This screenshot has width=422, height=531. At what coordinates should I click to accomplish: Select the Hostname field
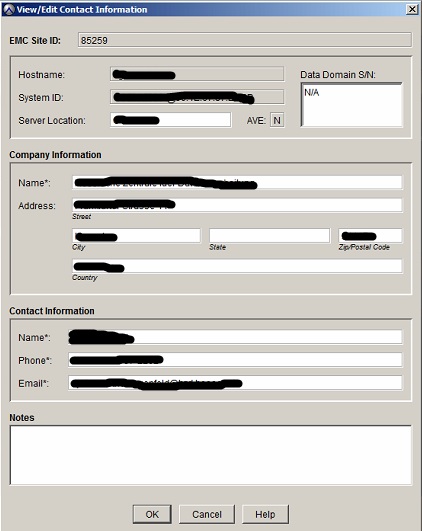(197, 74)
